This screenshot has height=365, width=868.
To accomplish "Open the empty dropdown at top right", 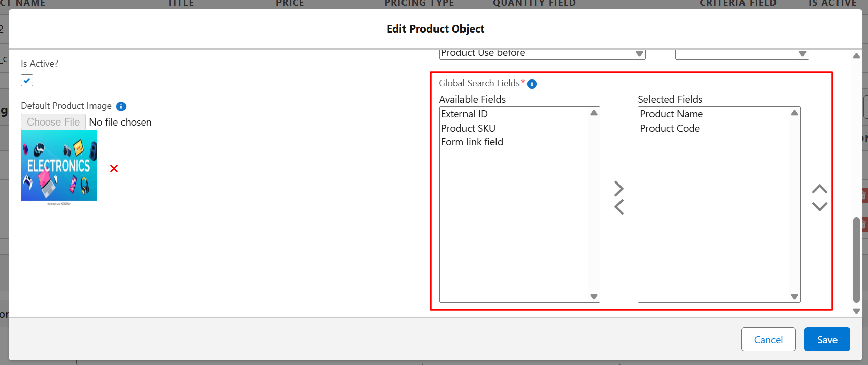I will coord(741,54).
